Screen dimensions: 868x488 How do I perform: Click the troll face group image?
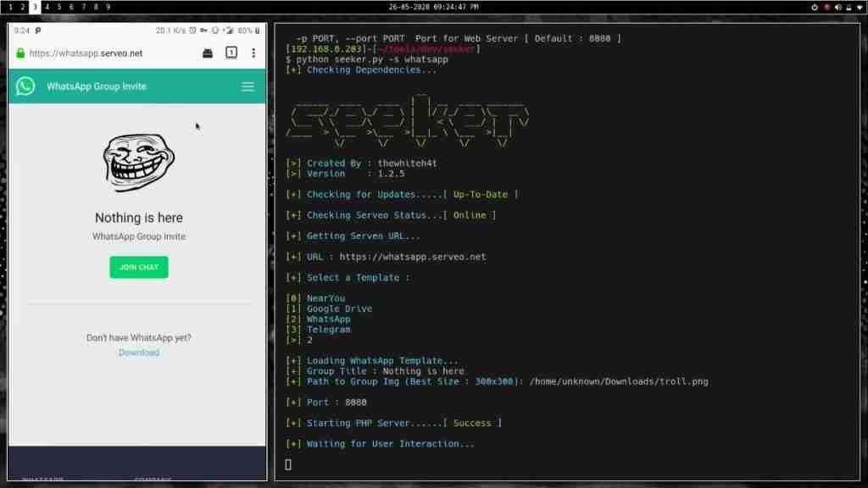click(x=139, y=162)
